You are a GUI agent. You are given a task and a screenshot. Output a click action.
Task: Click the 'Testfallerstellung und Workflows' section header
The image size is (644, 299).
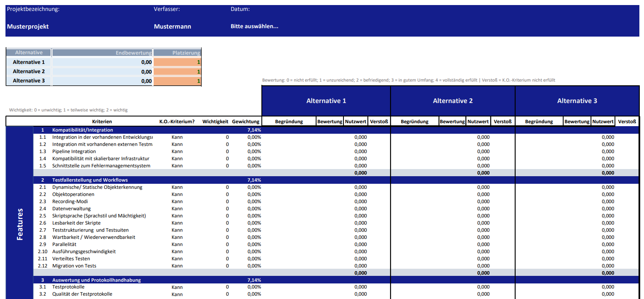click(x=90, y=180)
